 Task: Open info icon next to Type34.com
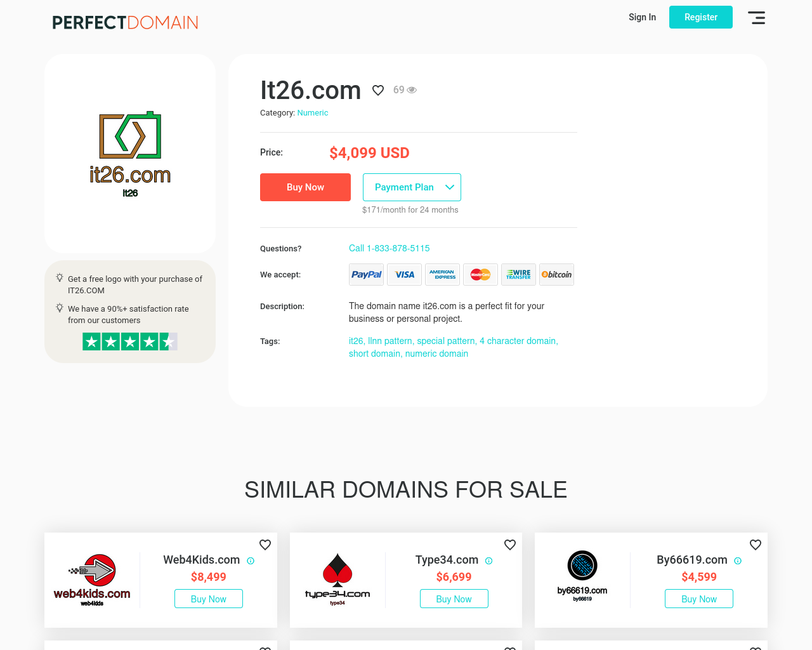tap(488, 561)
